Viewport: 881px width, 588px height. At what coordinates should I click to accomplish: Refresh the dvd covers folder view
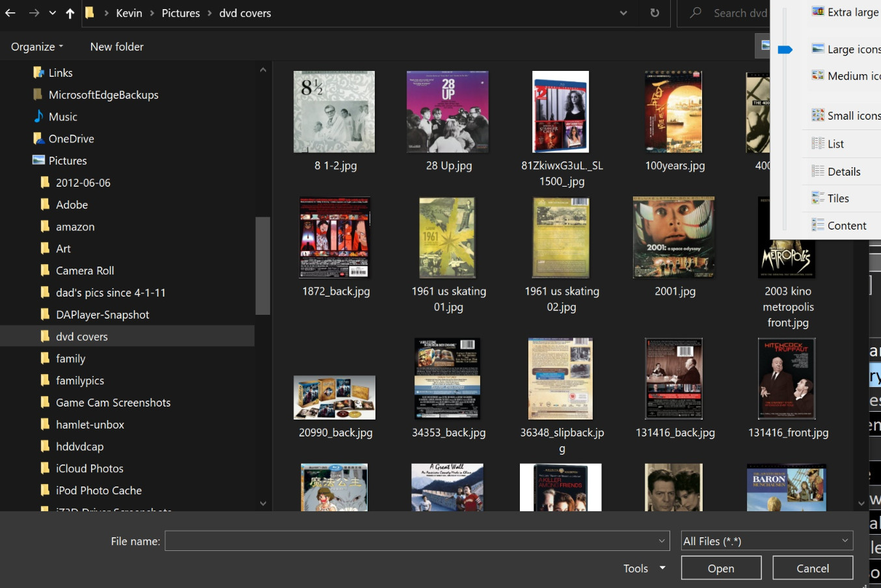pos(655,13)
